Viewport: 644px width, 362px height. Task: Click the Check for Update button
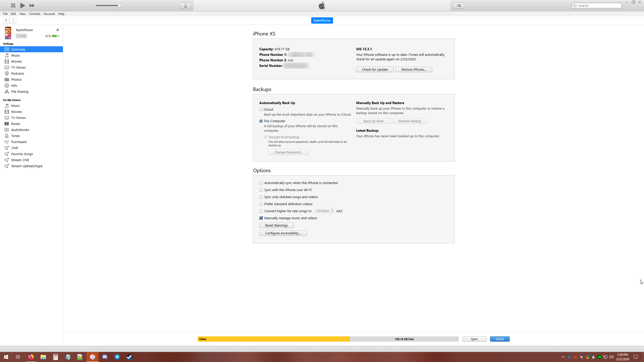click(375, 69)
